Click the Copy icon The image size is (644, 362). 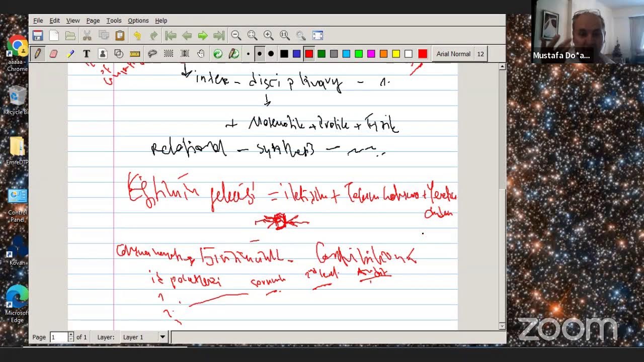104,35
